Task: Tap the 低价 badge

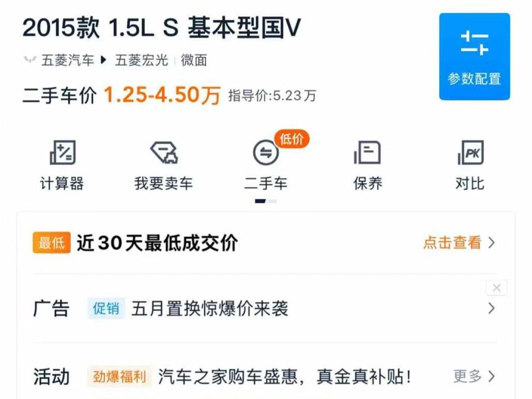Action: tap(292, 139)
